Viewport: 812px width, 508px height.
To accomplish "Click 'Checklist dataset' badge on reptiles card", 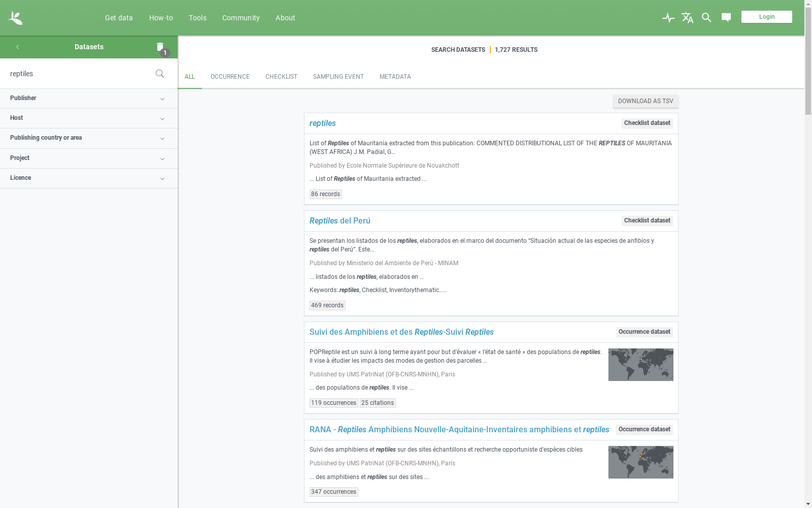I will [647, 123].
